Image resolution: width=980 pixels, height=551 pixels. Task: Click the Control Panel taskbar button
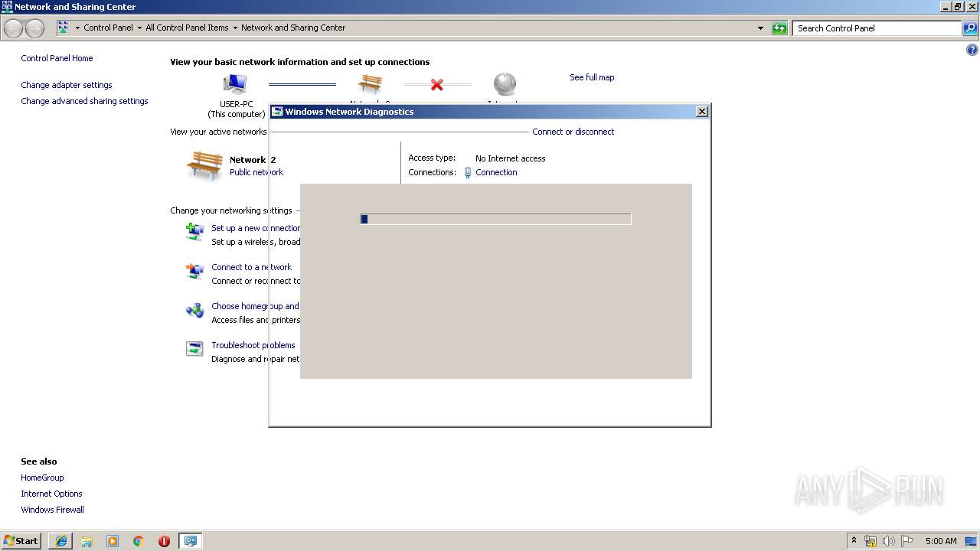[190, 541]
